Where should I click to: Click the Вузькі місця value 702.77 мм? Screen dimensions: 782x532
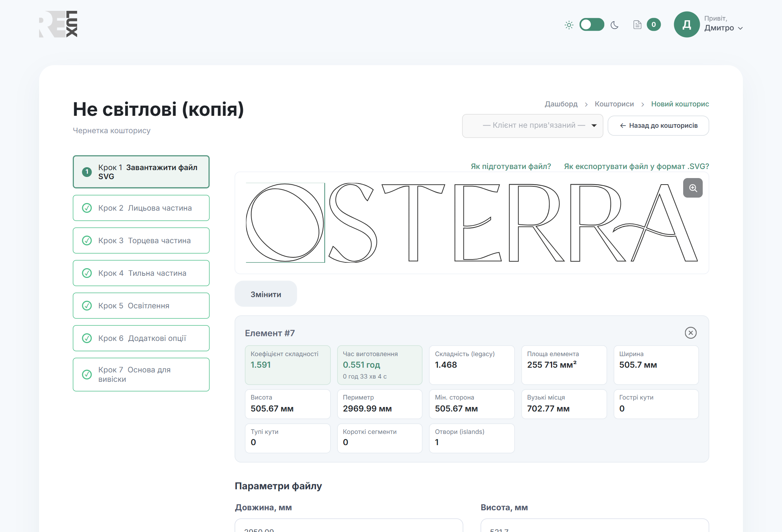coord(548,409)
